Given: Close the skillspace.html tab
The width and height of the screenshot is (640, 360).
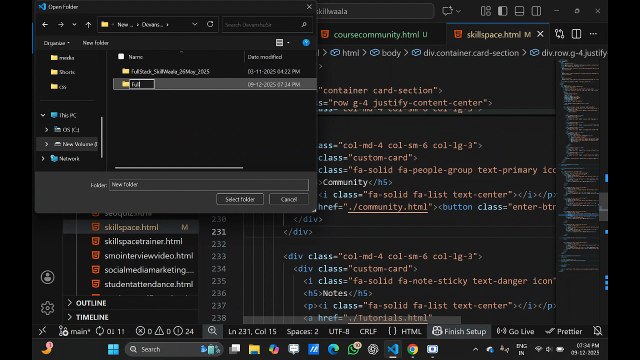Looking at the screenshot, I should [x=540, y=34].
